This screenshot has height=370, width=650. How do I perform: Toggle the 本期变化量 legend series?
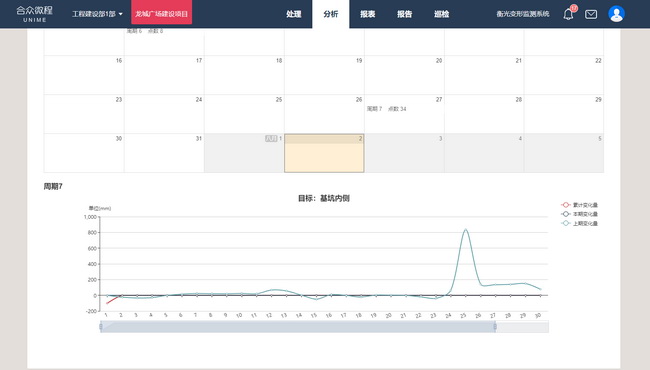click(x=580, y=214)
